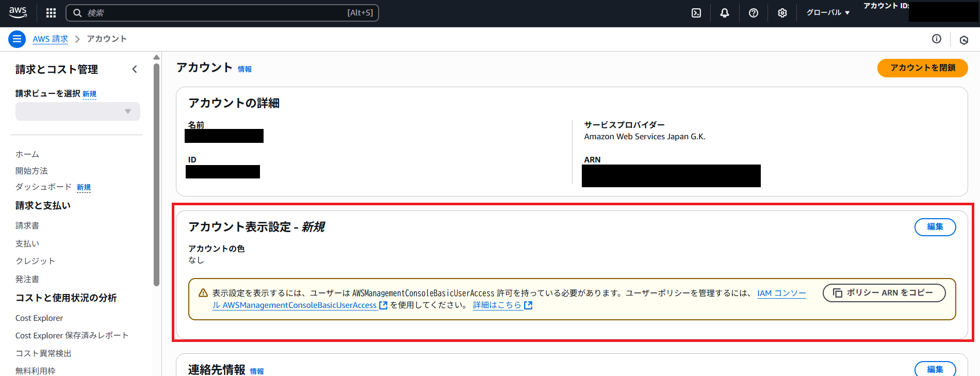Click the Amazon Web Services Japan G.K. text
980x376 pixels.
click(x=645, y=137)
